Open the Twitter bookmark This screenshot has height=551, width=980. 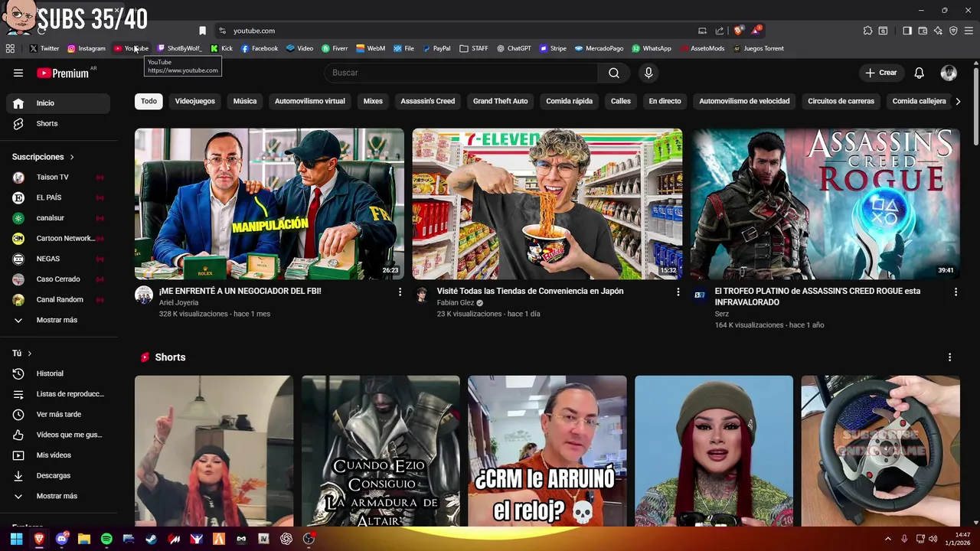[x=44, y=48]
